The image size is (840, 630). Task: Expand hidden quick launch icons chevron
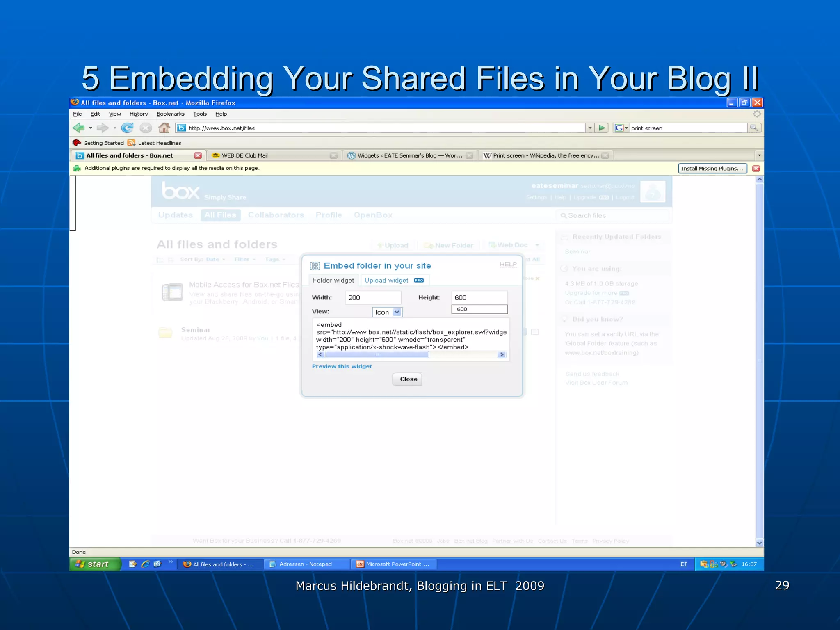tap(171, 562)
